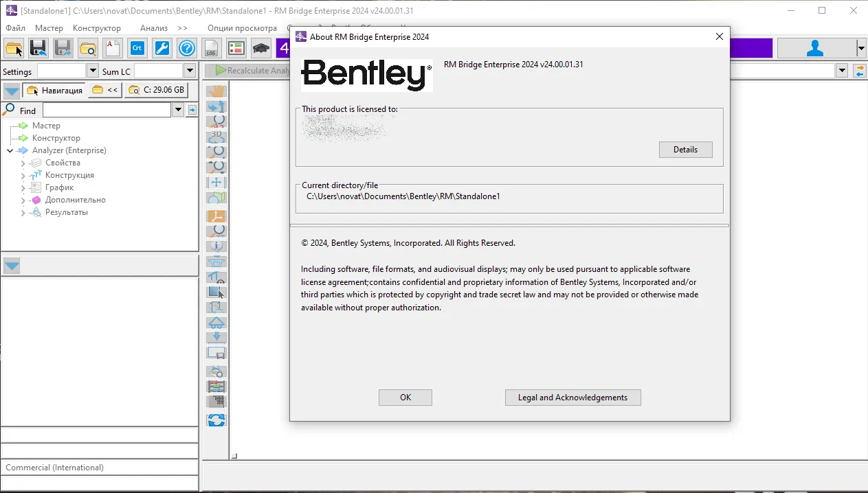Click the orange arrows icon at toolbar right end
The image size is (868, 493).
[x=859, y=71]
